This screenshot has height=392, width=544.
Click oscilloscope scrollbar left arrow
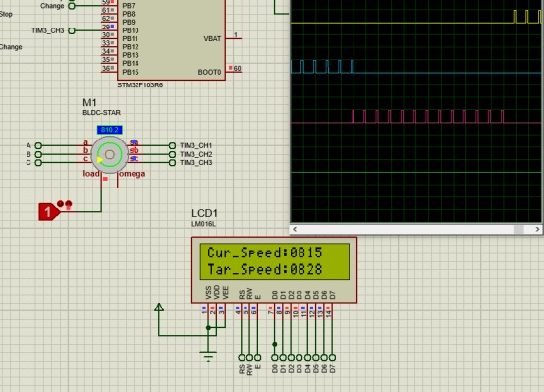point(295,229)
